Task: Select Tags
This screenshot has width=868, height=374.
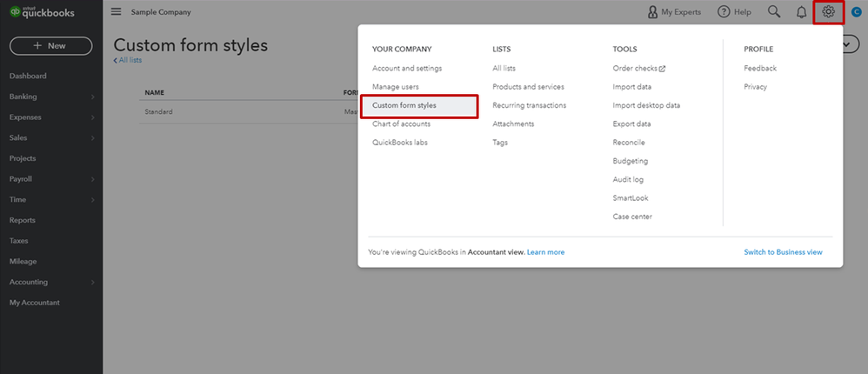Action: click(500, 142)
